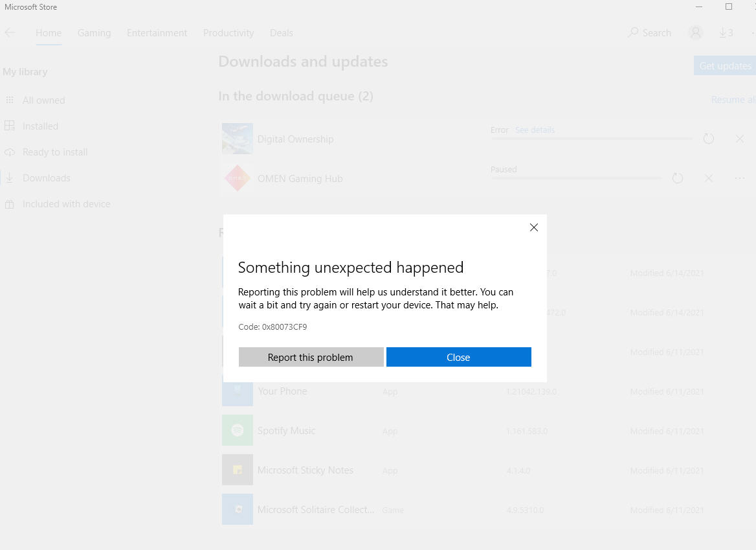Click the Installed tiles icon

click(10, 126)
